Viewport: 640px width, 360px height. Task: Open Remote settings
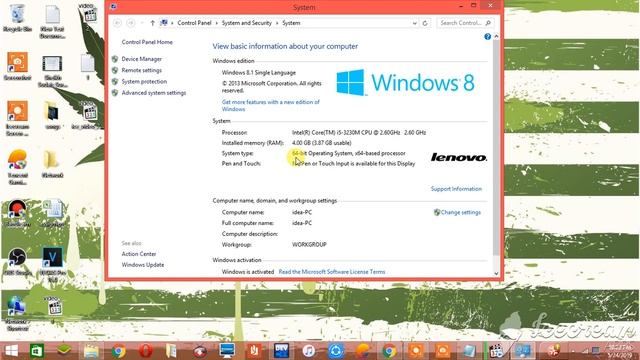click(x=142, y=70)
